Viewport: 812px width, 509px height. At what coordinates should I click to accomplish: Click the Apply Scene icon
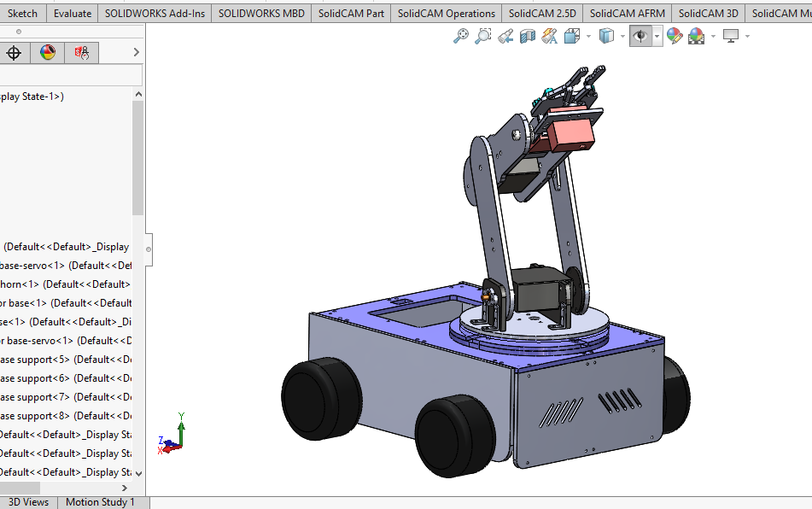coord(697,36)
